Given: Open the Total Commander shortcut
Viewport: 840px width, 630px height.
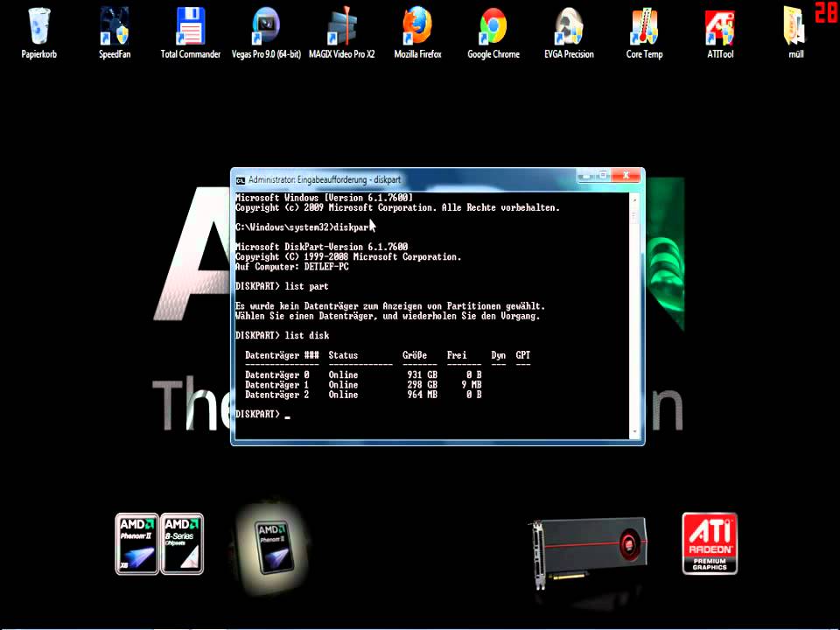Looking at the screenshot, I should click(x=190, y=28).
